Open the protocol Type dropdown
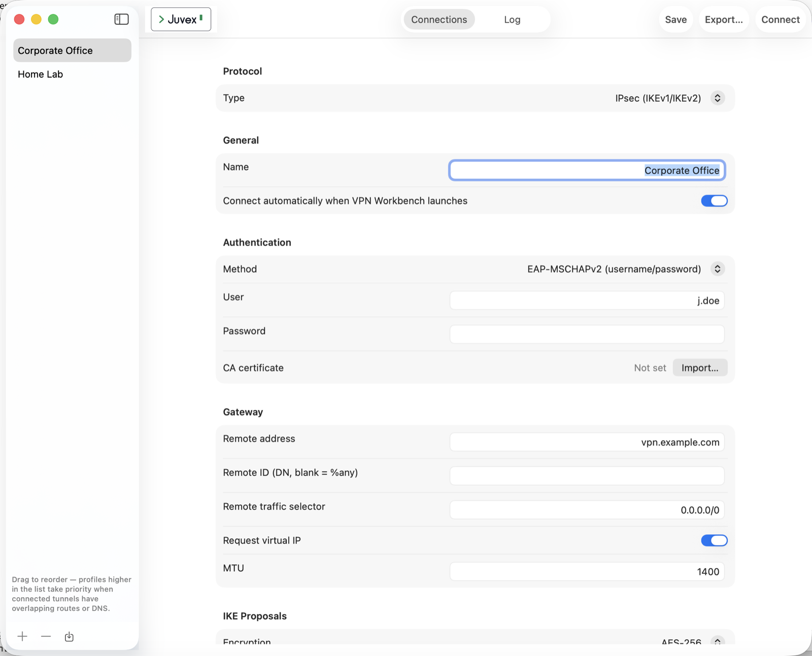 [x=717, y=98]
